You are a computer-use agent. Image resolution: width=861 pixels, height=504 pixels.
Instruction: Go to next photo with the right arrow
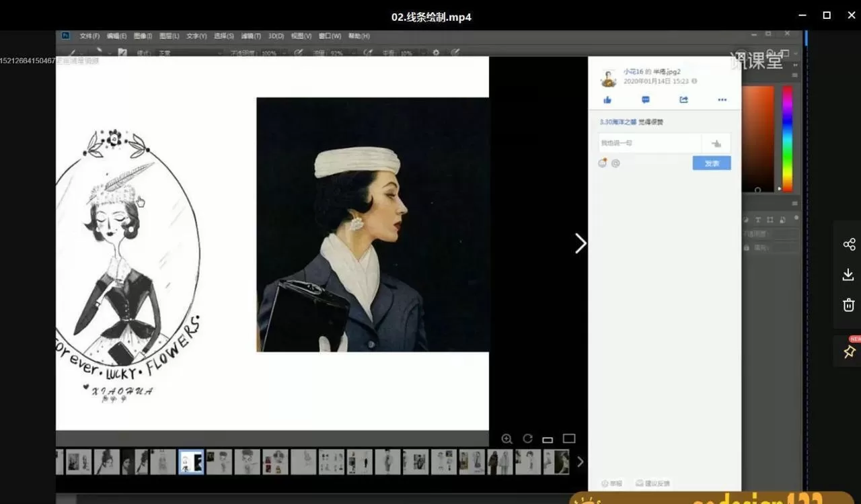click(x=581, y=243)
